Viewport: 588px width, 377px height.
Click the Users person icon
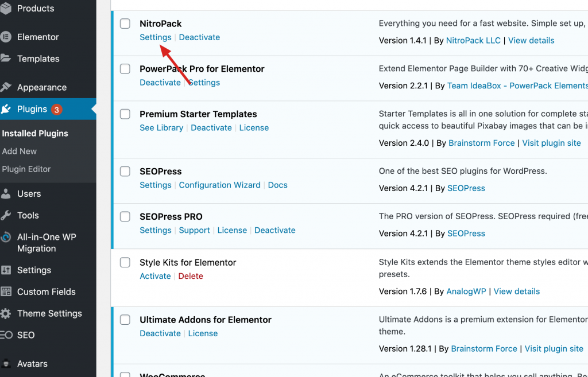(6, 193)
